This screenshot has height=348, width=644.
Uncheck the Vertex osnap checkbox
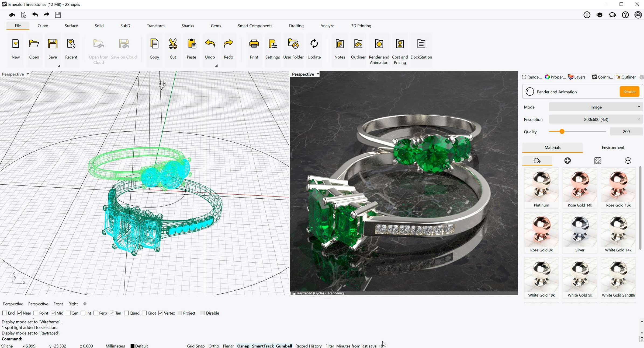[161, 313]
